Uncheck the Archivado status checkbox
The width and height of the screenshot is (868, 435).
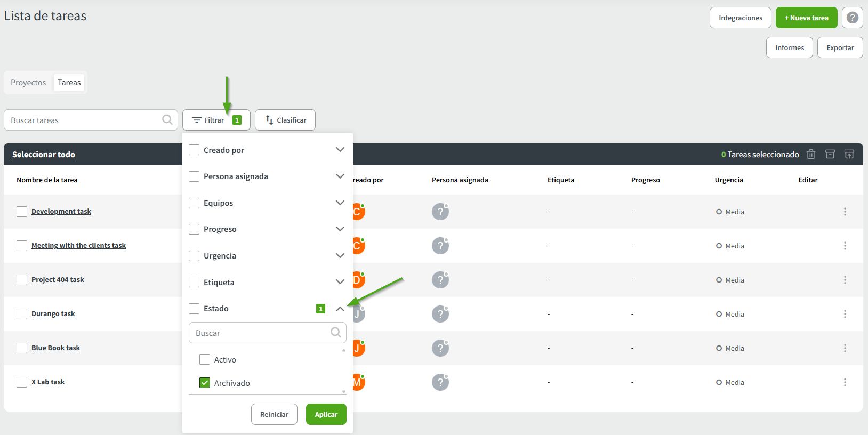205,383
